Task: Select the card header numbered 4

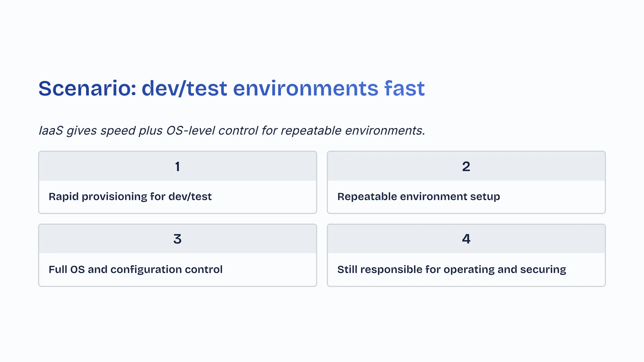Action: click(x=466, y=239)
